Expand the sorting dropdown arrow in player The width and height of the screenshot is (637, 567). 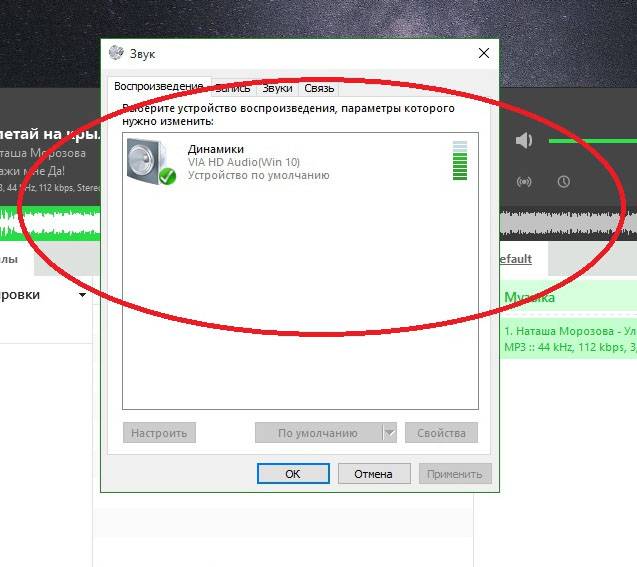point(82,295)
